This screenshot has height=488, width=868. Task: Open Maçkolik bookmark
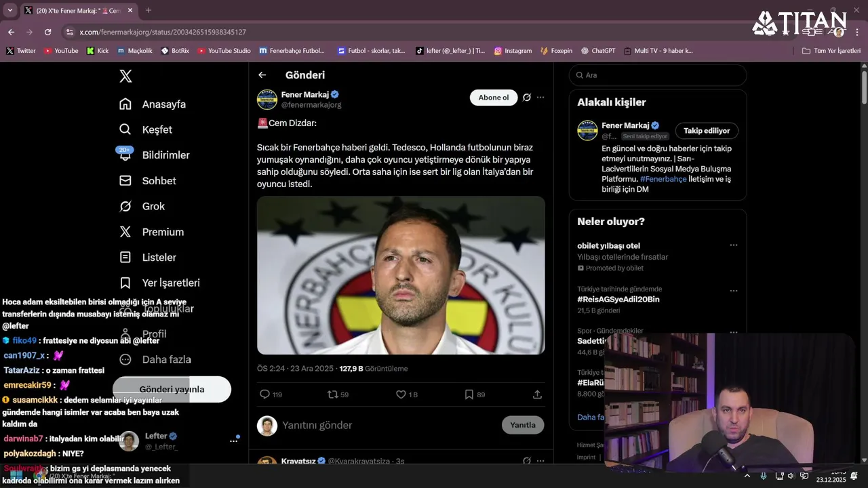[x=135, y=51]
